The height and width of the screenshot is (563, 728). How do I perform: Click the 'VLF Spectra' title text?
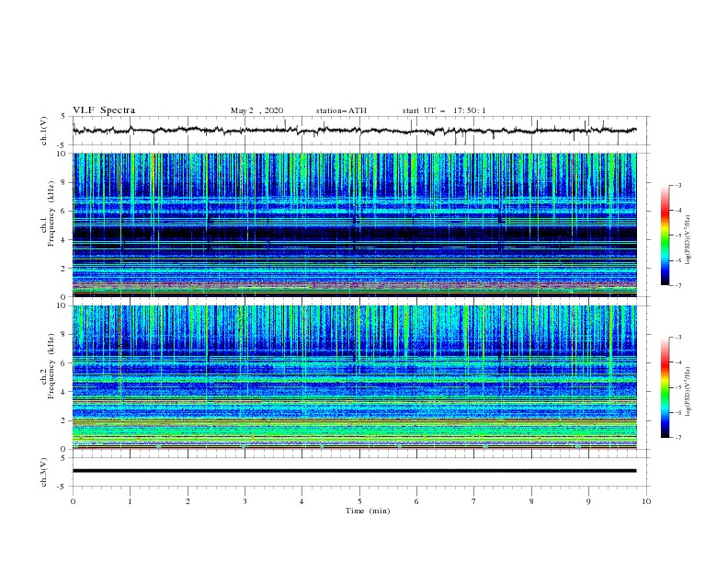(104, 110)
